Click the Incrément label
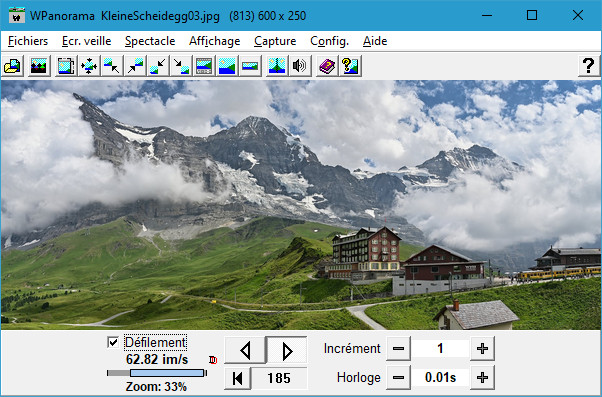The height and width of the screenshot is (397, 602). coord(352,349)
